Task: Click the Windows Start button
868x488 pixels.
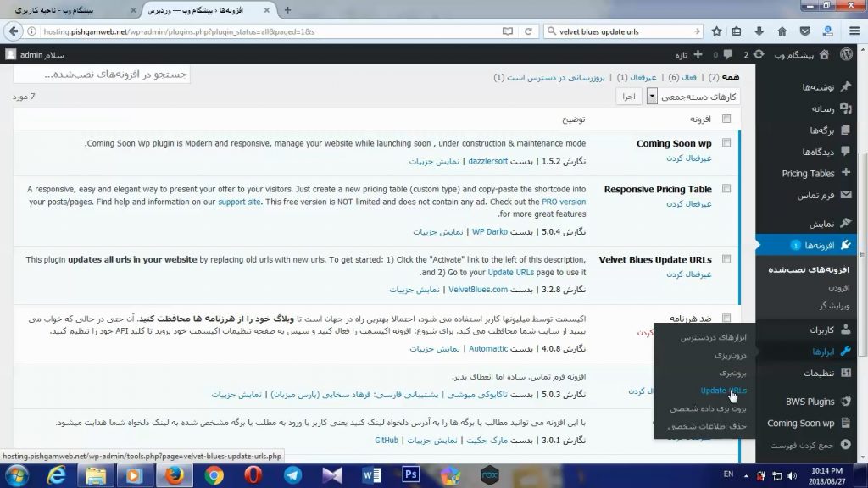Action: tap(17, 474)
